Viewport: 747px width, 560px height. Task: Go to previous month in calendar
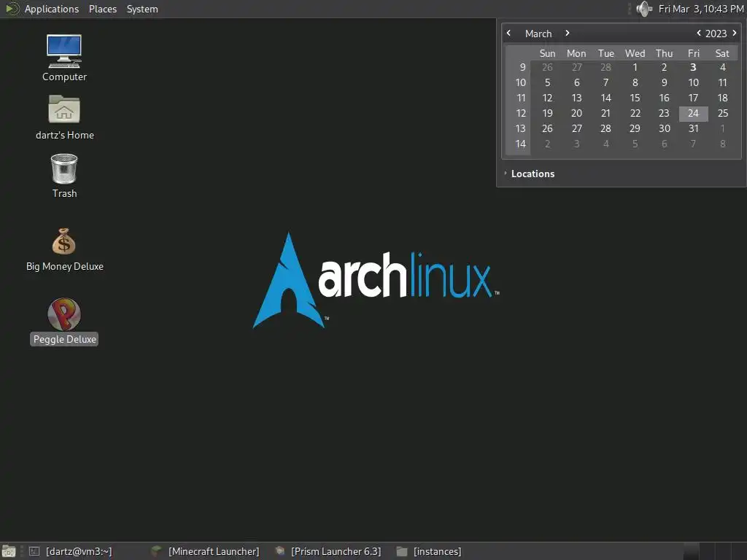(x=508, y=33)
